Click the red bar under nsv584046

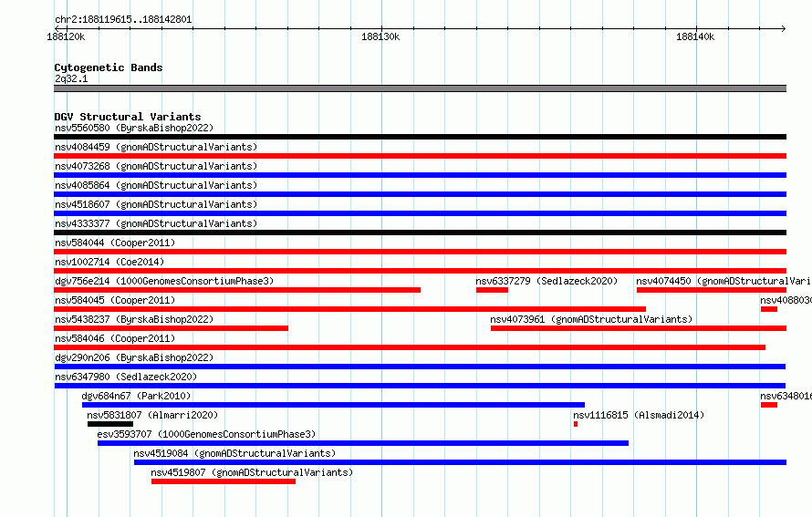(410, 347)
